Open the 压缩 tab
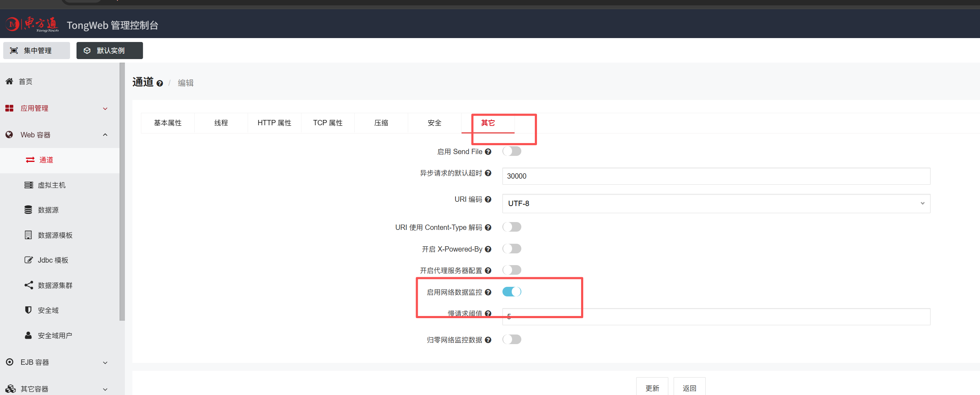This screenshot has height=395, width=980. point(381,123)
